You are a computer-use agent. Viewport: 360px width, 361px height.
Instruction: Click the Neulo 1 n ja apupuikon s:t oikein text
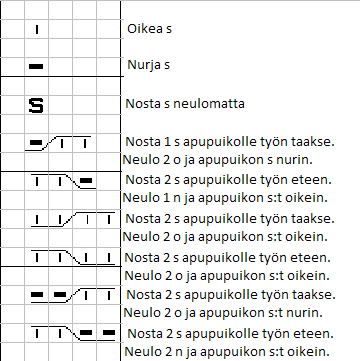(225, 198)
